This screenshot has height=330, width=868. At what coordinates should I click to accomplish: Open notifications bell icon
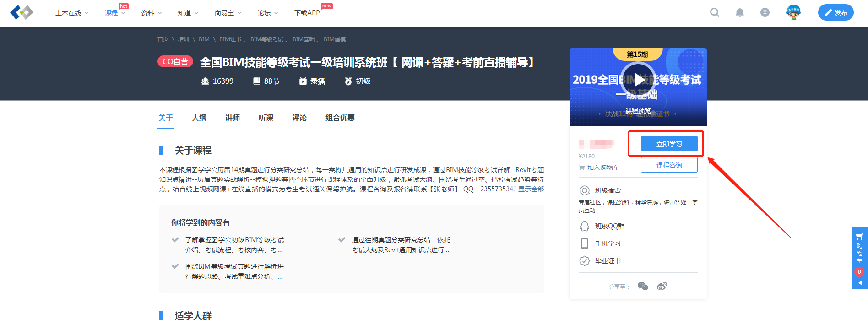[740, 12]
